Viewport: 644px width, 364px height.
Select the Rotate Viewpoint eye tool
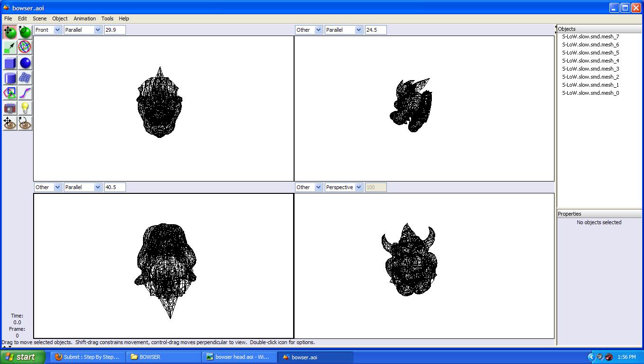pyautogui.click(x=25, y=123)
